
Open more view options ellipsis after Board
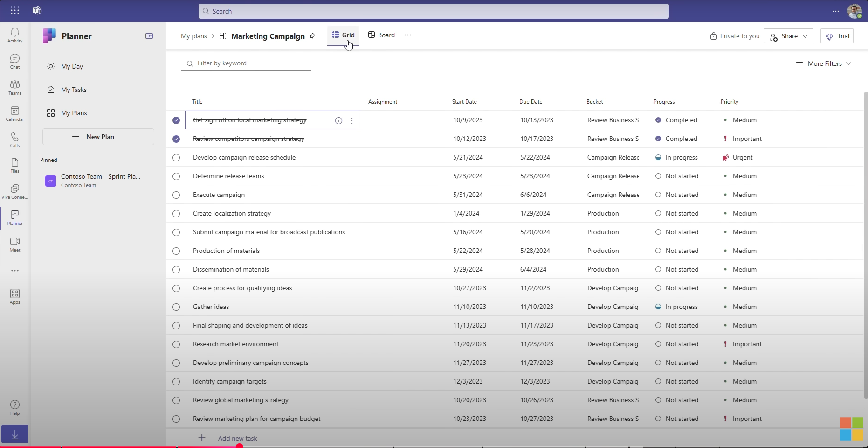coord(408,35)
